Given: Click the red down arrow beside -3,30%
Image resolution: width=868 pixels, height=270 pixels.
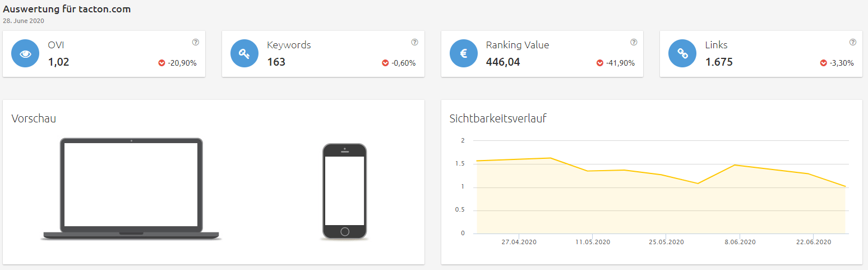Looking at the screenshot, I should 824,63.
